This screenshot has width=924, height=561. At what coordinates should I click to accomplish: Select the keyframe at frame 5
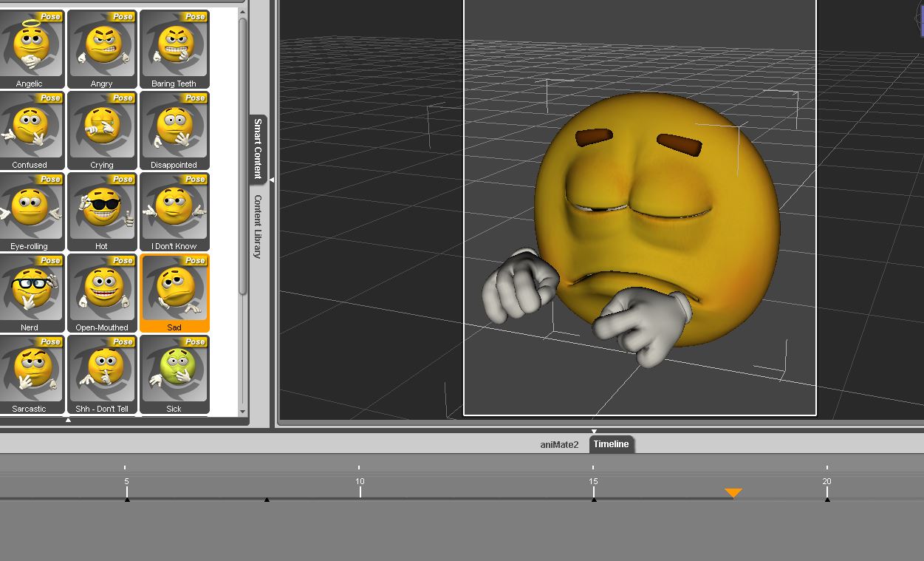pyautogui.click(x=127, y=500)
